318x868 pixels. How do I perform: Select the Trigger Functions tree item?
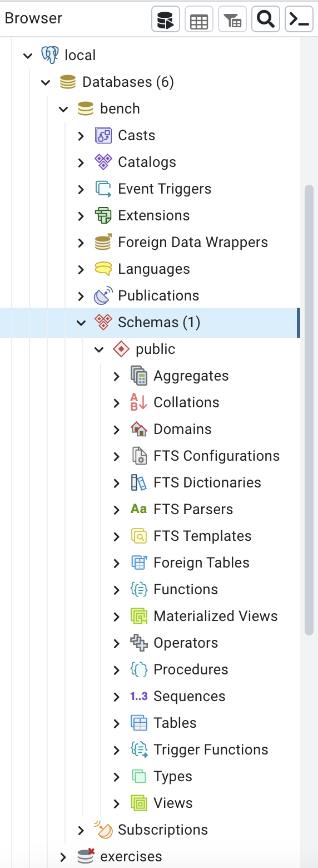pos(211,749)
